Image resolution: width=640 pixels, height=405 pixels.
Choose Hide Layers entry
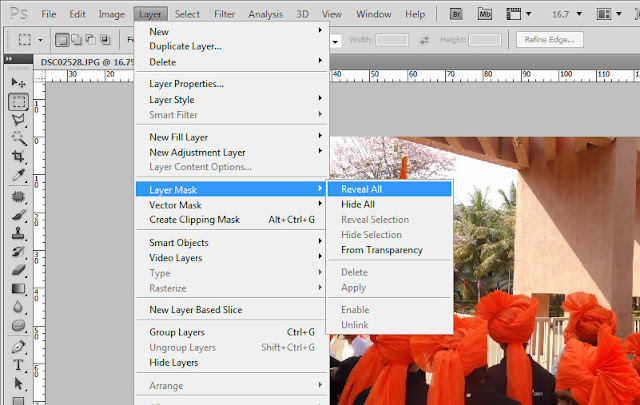coord(232,363)
